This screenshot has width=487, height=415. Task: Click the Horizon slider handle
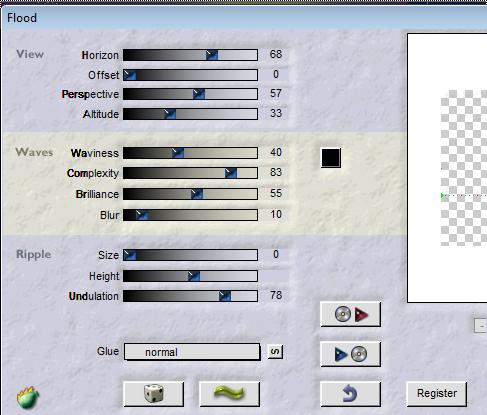[x=212, y=55]
